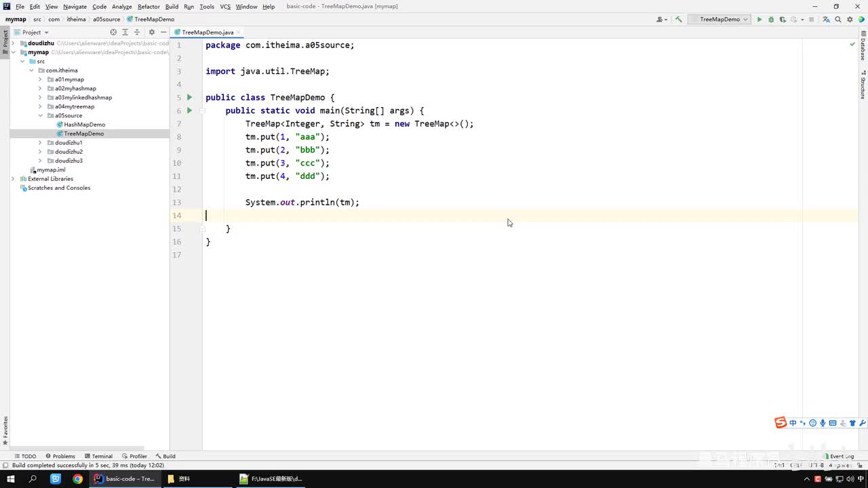This screenshot has width=868, height=488.
Task: Expand the a04mytreemap package
Action: click(x=40, y=106)
